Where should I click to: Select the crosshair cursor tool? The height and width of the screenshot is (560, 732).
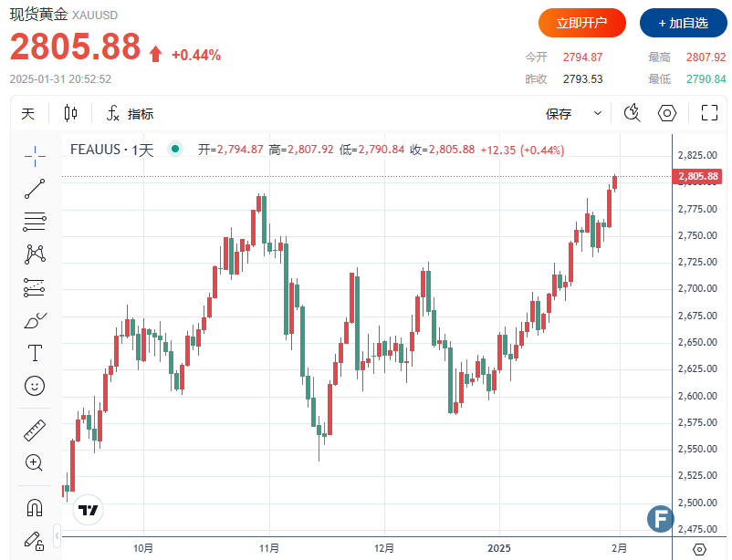[35, 155]
